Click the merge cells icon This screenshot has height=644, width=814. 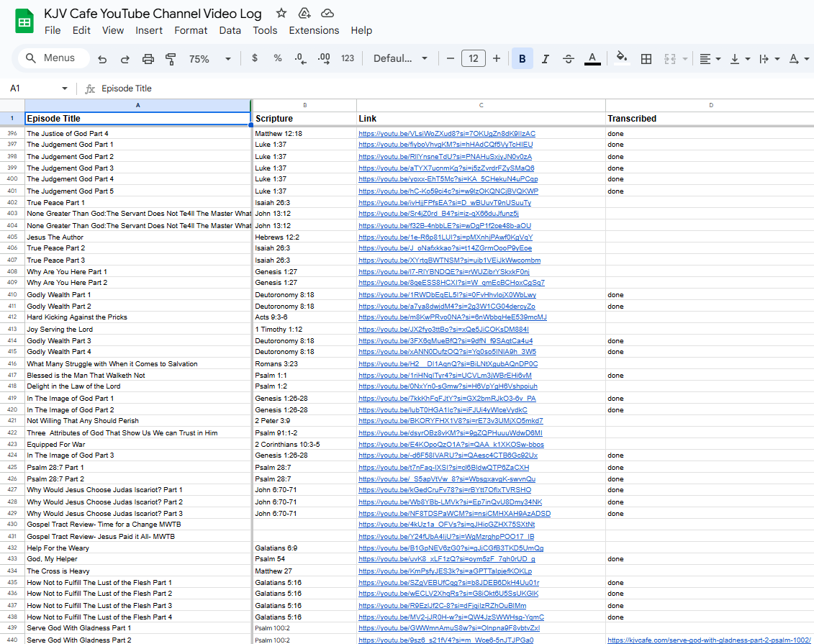669,58
